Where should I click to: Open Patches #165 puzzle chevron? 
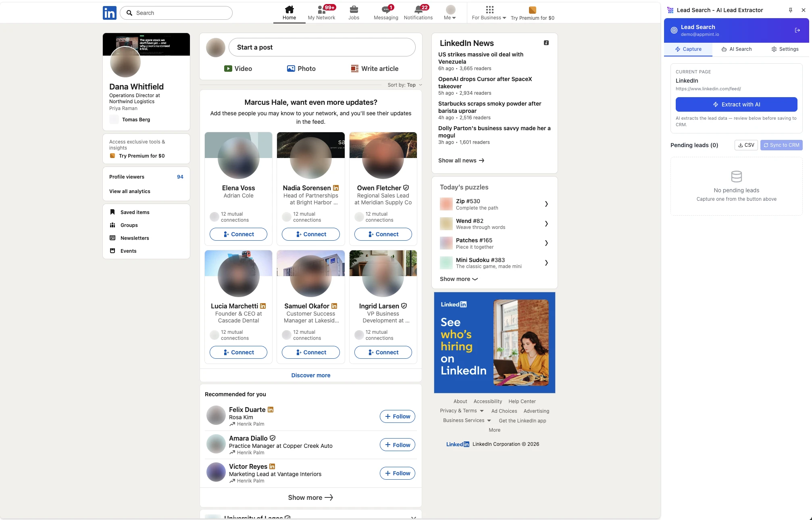(x=546, y=243)
